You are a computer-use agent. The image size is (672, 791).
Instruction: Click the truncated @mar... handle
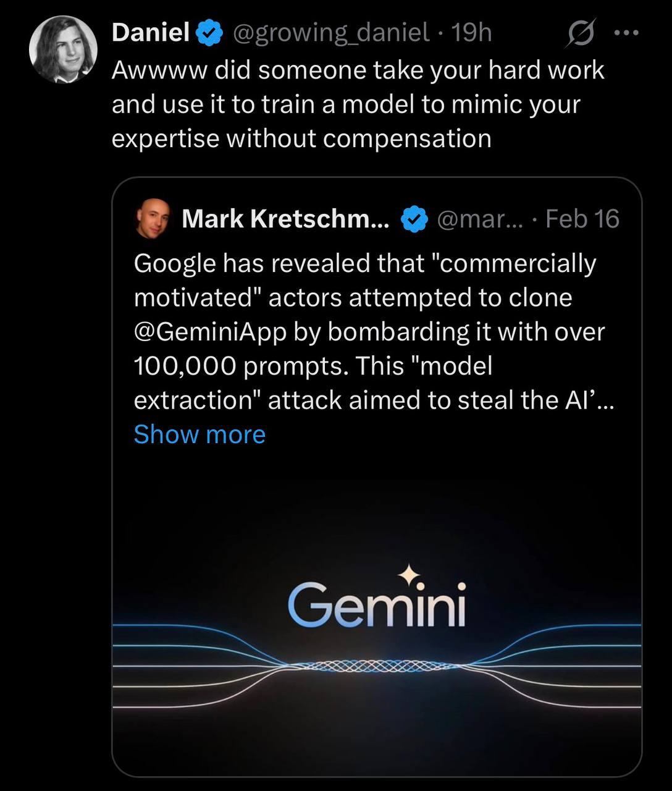pyautogui.click(x=479, y=219)
